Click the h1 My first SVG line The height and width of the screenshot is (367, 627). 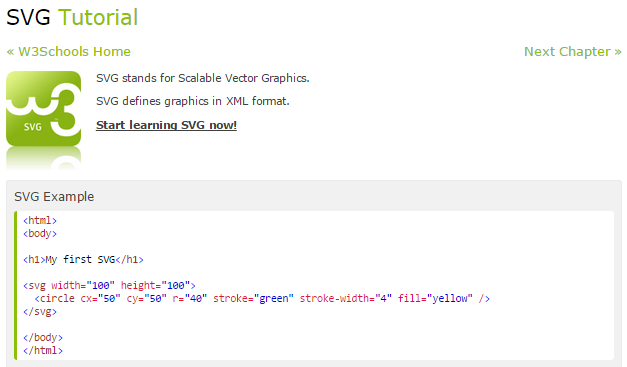(83, 259)
